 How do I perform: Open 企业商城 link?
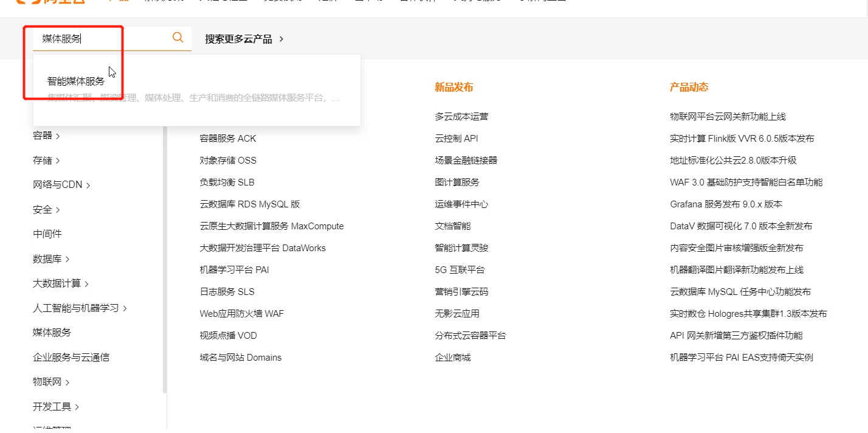tap(453, 358)
